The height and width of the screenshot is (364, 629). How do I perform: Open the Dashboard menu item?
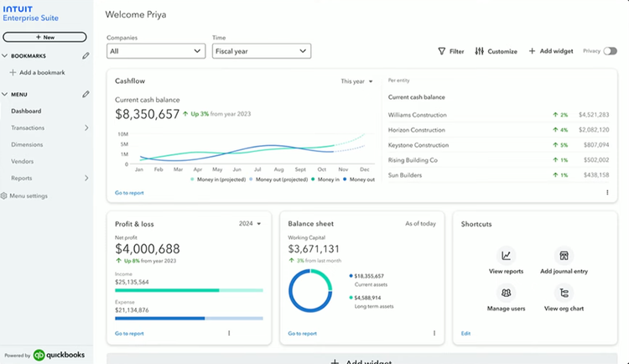point(26,112)
